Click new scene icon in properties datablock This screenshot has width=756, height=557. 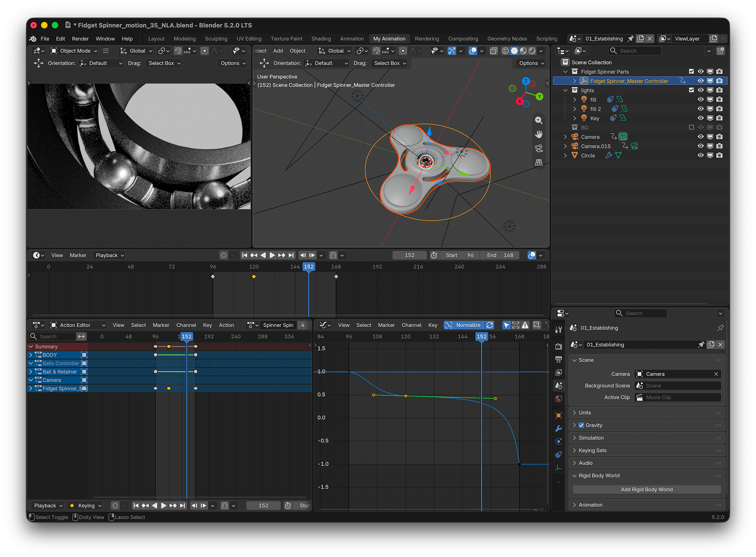(x=711, y=345)
